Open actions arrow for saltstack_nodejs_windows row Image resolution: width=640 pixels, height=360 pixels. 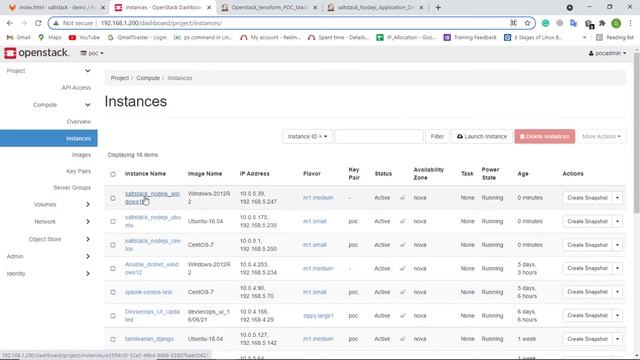(x=618, y=198)
